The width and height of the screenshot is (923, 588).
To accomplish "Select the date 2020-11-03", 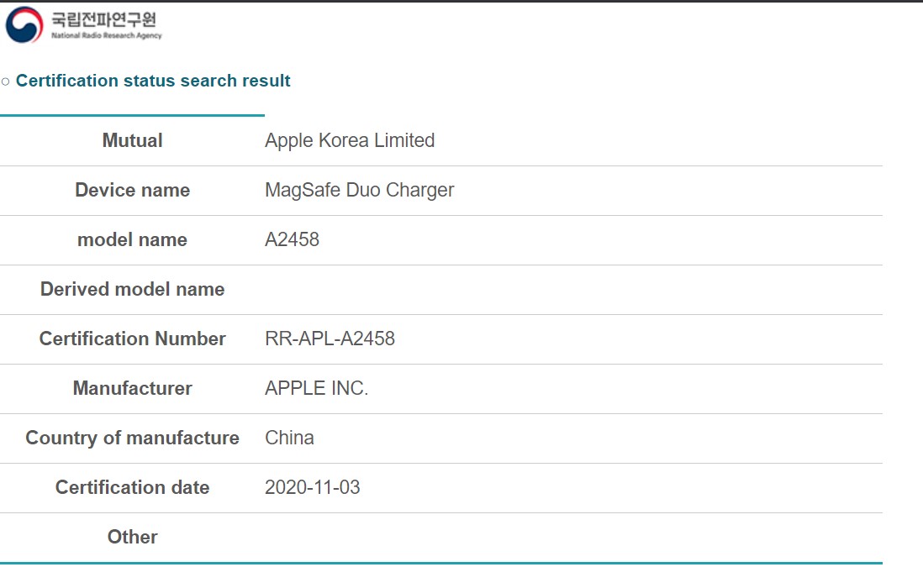I will 312,488.
